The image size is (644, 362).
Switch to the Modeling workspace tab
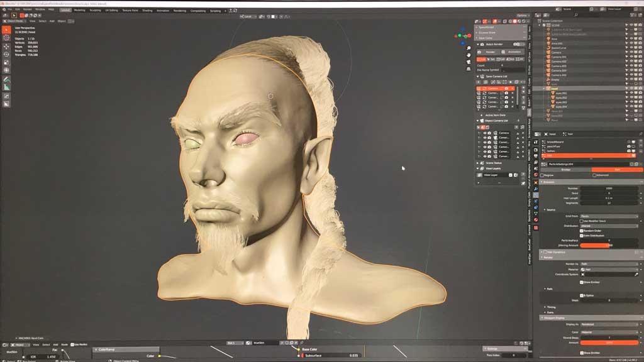coord(79,10)
